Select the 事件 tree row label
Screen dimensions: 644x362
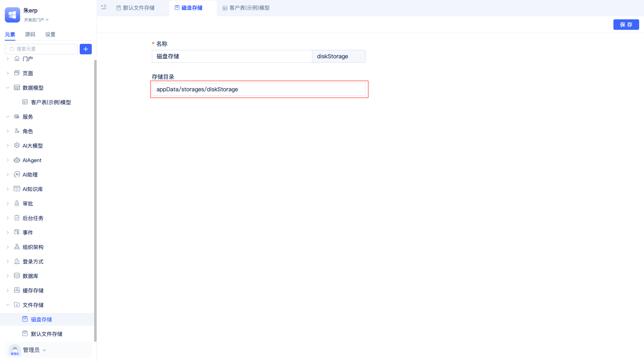pos(28,232)
